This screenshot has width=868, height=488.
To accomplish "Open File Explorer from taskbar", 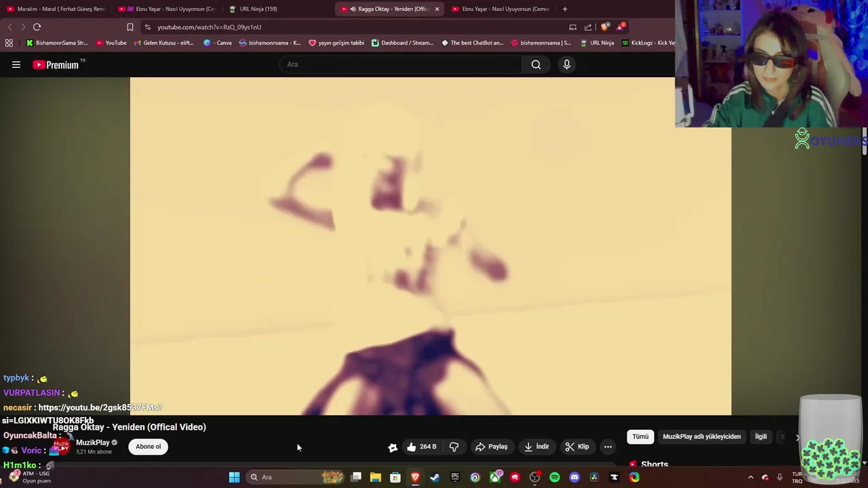I will 375,477.
